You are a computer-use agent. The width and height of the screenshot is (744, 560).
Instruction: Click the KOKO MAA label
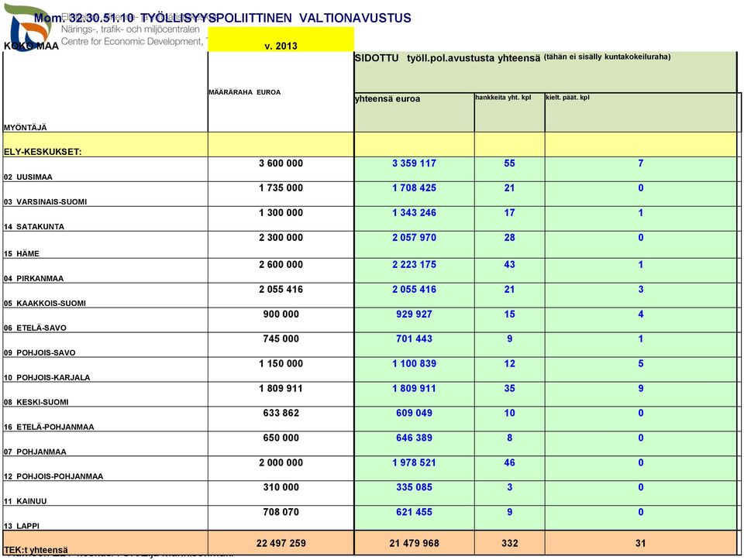31,46
